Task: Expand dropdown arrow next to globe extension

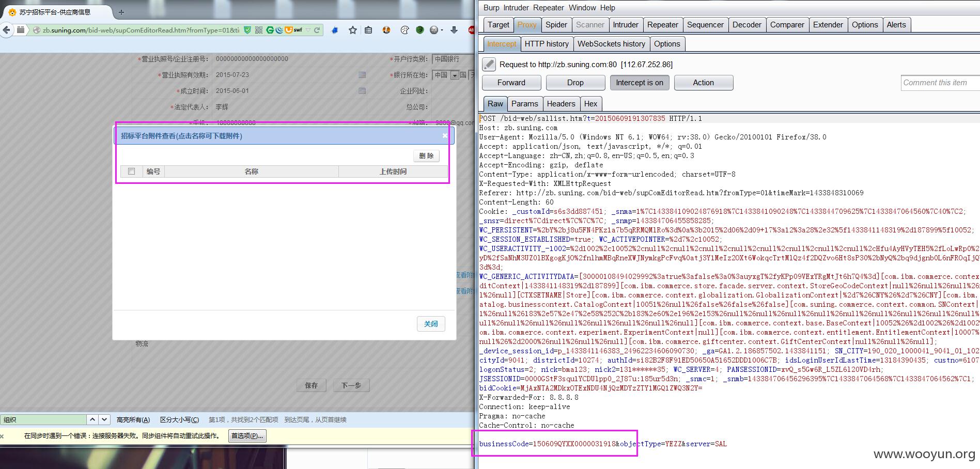Action: pos(442,30)
